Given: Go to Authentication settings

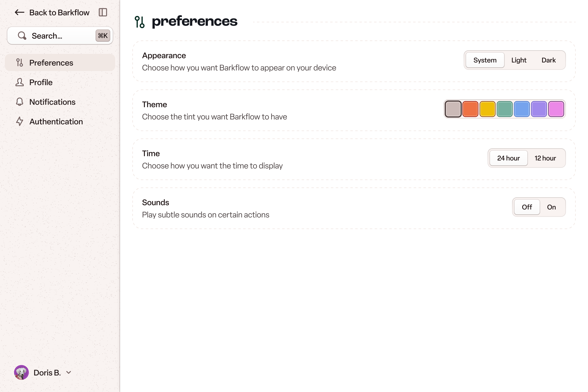Looking at the screenshot, I should point(56,121).
